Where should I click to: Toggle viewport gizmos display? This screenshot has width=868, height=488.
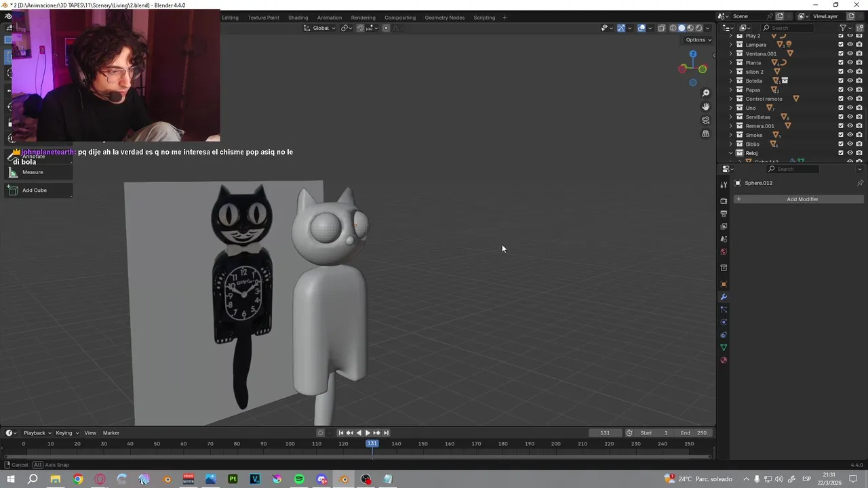(621, 28)
